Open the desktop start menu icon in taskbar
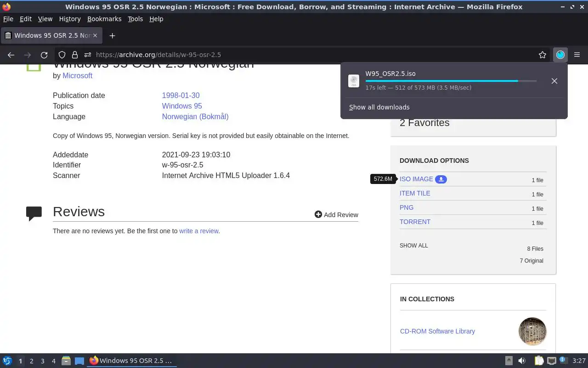 pos(7,361)
